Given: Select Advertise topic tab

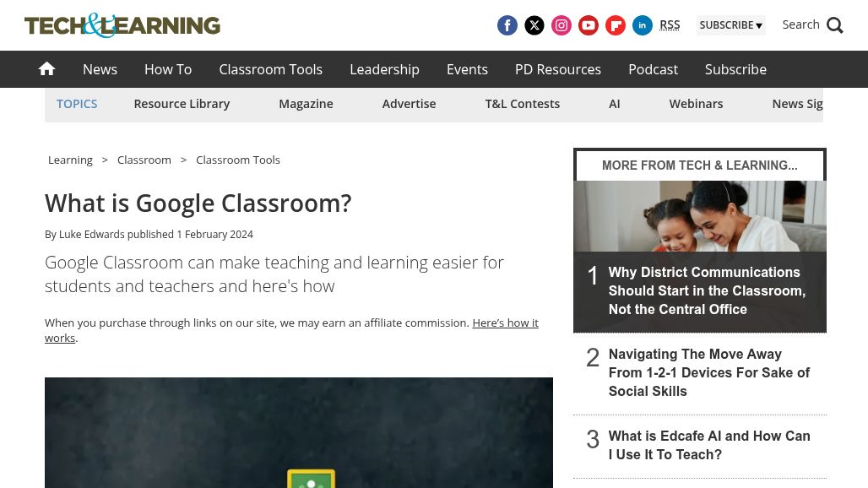Looking at the screenshot, I should click(x=409, y=104).
